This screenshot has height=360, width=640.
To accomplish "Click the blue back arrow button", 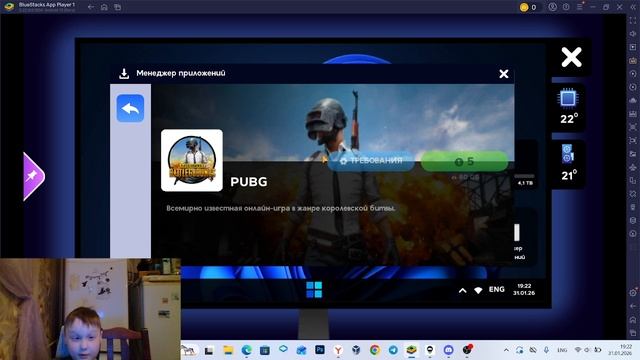I will coord(130,109).
